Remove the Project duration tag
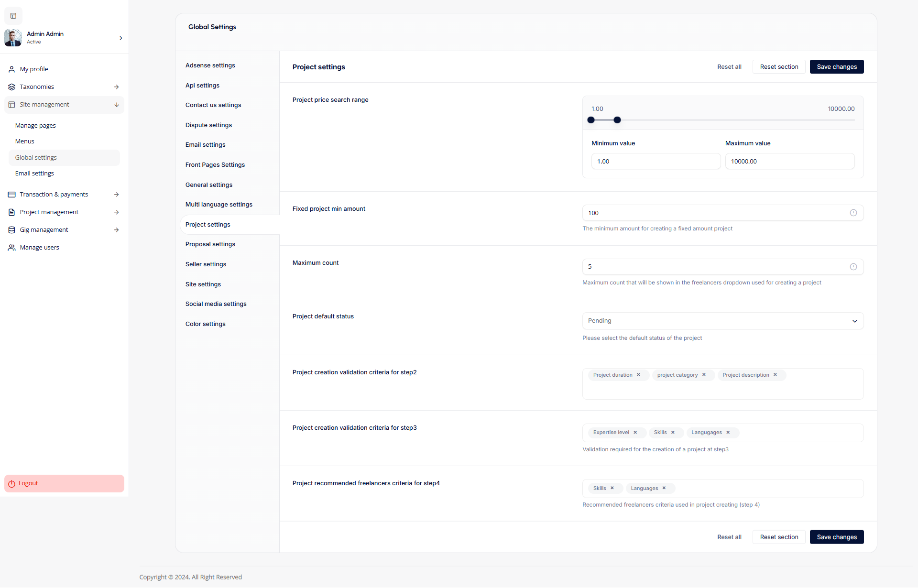Viewport: 918px width, 588px height. [638, 375]
